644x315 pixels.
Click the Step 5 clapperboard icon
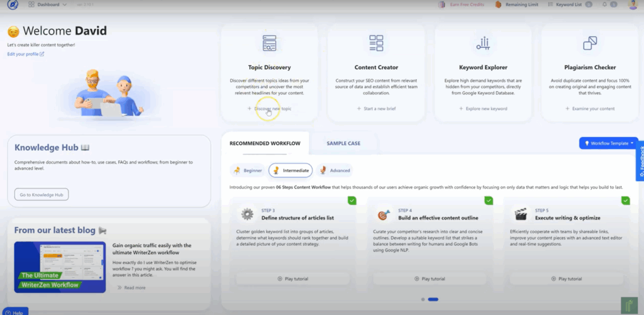[521, 214]
